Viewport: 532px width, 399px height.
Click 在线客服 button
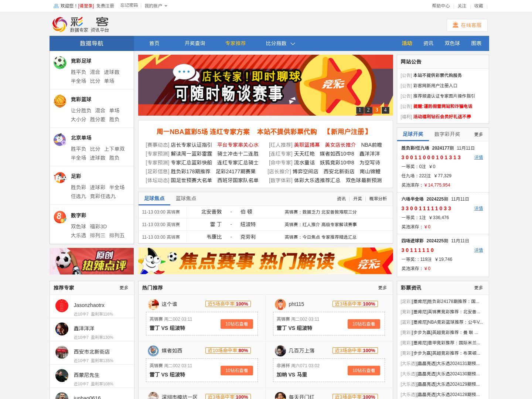point(467,25)
